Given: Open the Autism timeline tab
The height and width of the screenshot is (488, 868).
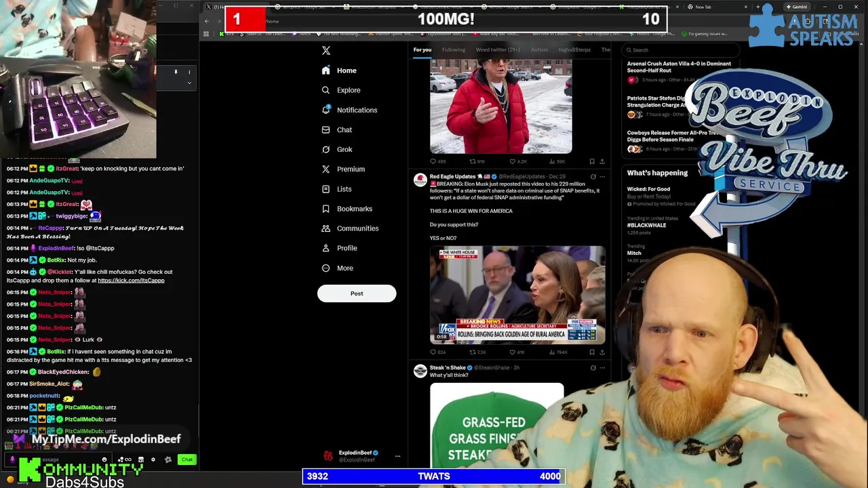Looking at the screenshot, I should click(539, 49).
